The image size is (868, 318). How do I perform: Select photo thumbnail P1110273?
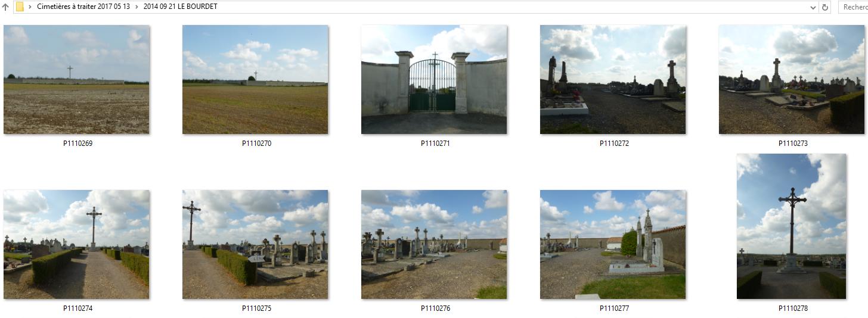[x=792, y=79]
